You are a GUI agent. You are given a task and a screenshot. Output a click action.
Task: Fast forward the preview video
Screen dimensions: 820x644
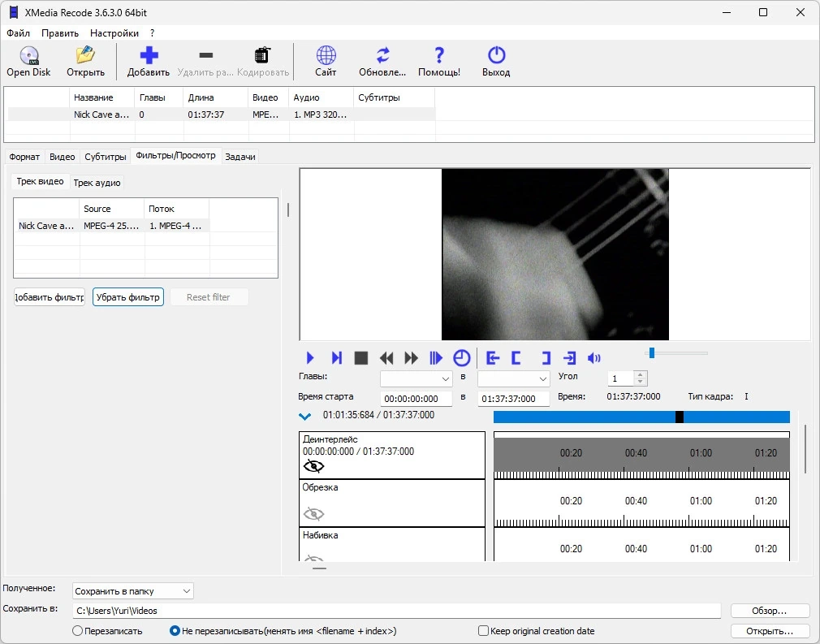(x=412, y=358)
